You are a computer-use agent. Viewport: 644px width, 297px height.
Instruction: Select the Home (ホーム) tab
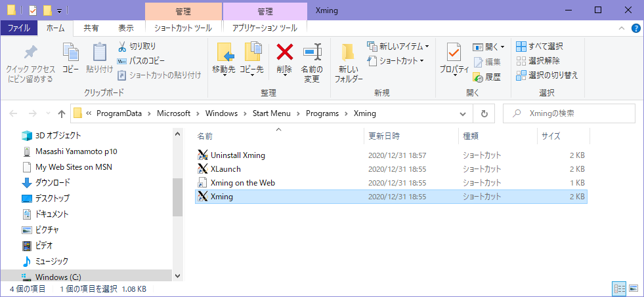click(55, 28)
